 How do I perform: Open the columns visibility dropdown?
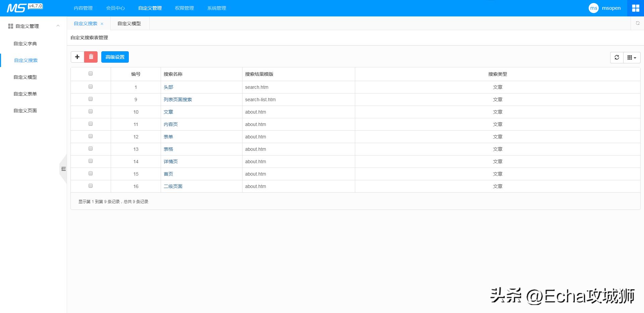632,58
